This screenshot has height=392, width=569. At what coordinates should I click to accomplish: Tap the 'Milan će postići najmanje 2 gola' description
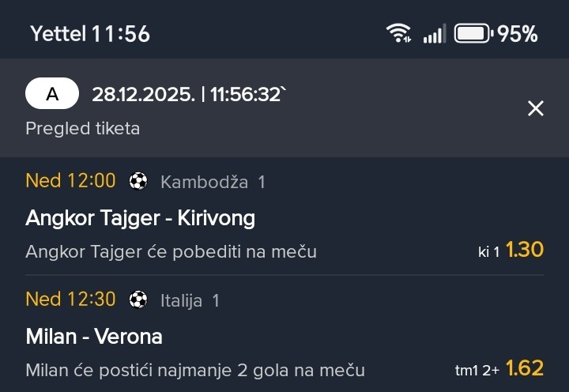tap(194, 370)
